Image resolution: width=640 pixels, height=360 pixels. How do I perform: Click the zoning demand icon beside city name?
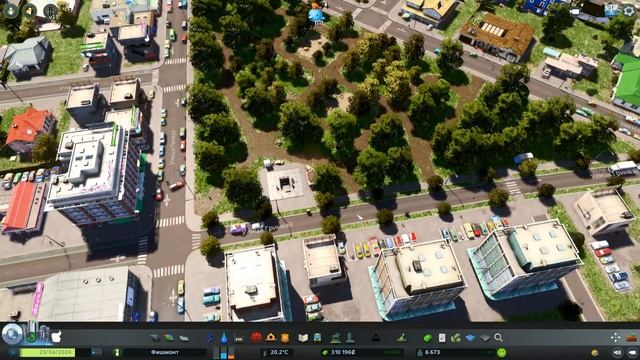click(x=116, y=352)
